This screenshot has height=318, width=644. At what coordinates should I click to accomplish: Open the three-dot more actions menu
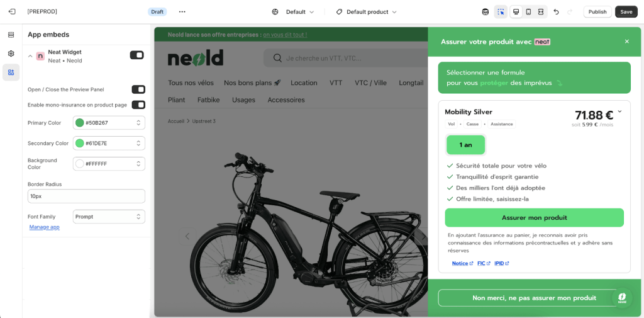[182, 11]
